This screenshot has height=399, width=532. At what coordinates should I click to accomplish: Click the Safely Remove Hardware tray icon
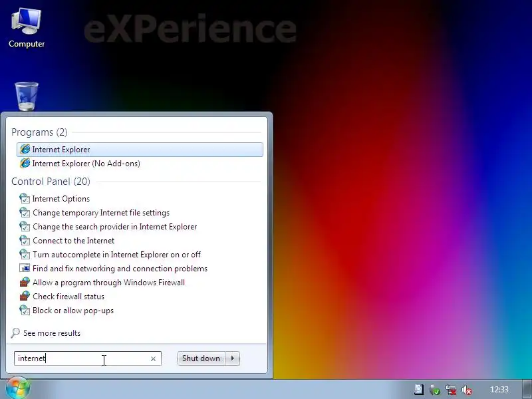tap(435, 390)
